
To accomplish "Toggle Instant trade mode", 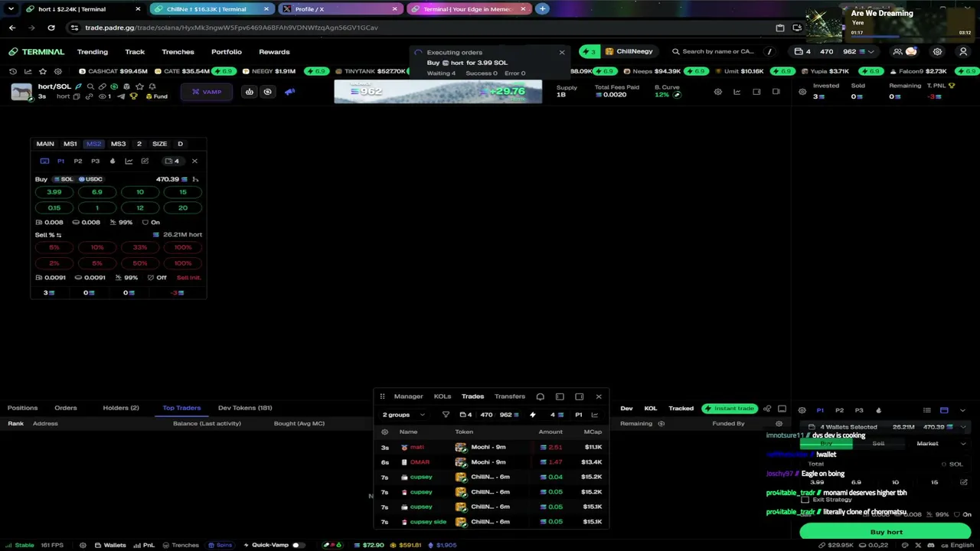I will (x=730, y=409).
